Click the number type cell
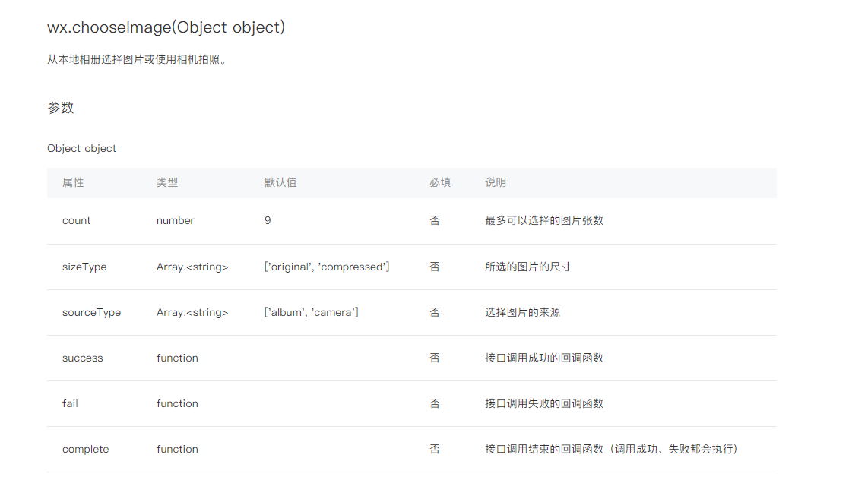The height and width of the screenshot is (502, 868). [176, 221]
